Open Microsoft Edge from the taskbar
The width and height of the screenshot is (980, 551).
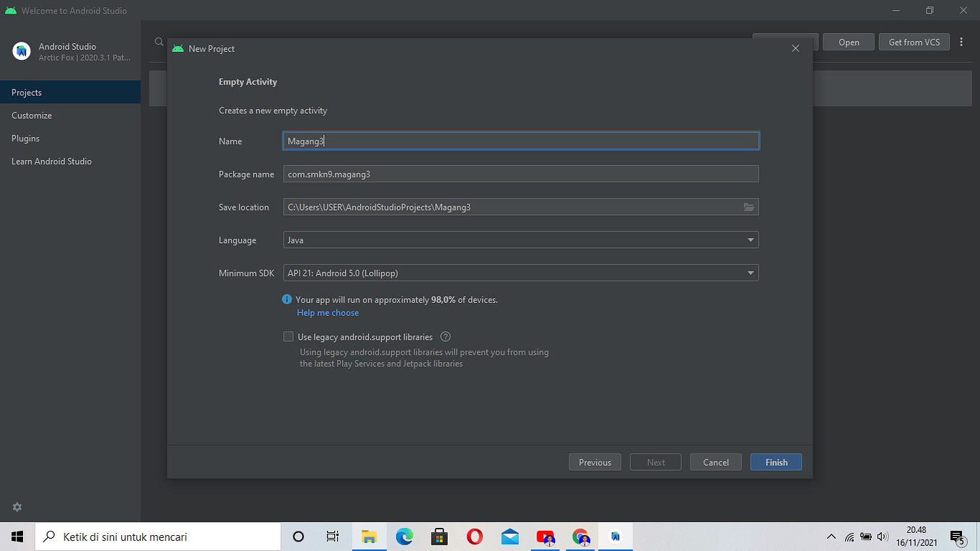pos(404,537)
